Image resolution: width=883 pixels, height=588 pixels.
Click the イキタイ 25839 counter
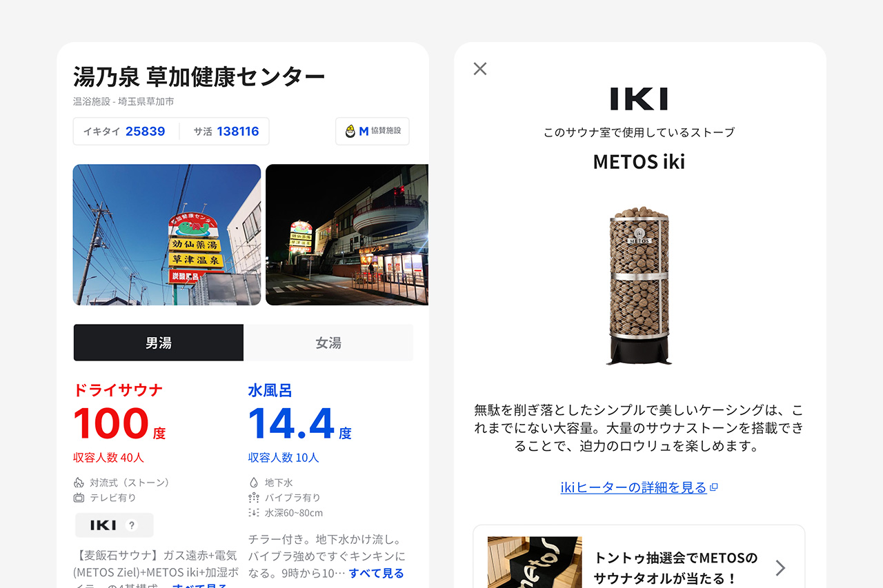pyautogui.click(x=125, y=131)
